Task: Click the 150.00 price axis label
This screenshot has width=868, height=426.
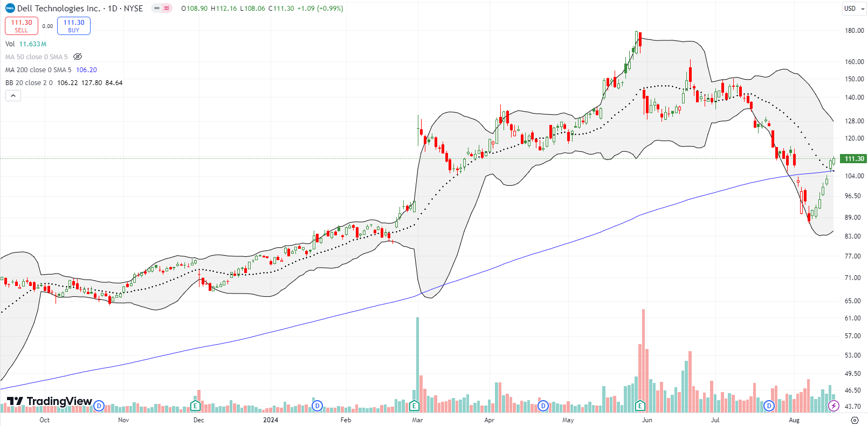Action: [x=855, y=79]
